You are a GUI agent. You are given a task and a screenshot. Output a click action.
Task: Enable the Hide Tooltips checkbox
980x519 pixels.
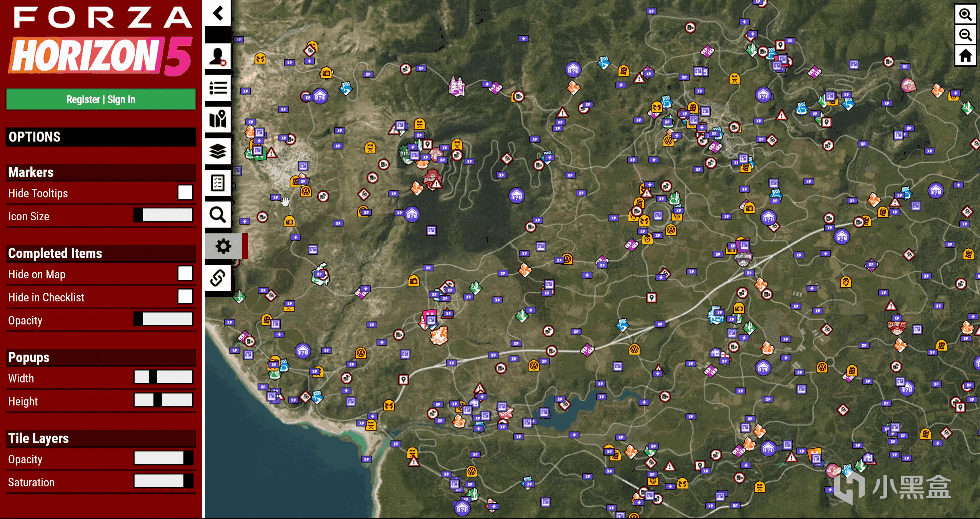coord(185,193)
